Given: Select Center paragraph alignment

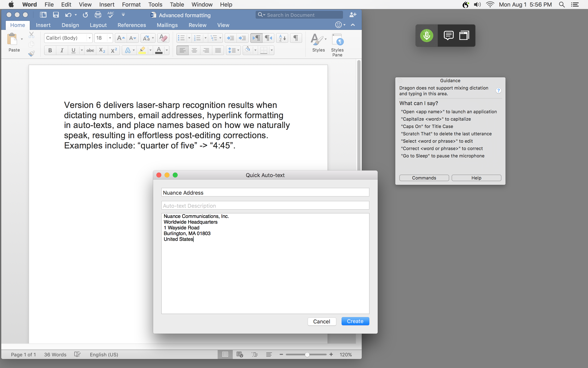Looking at the screenshot, I should (x=194, y=50).
